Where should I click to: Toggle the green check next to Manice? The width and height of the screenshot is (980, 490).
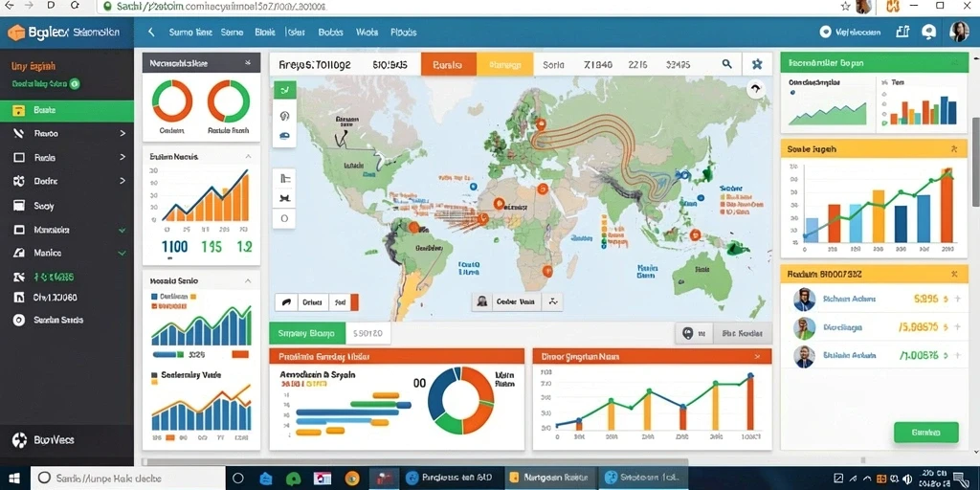[x=122, y=253]
